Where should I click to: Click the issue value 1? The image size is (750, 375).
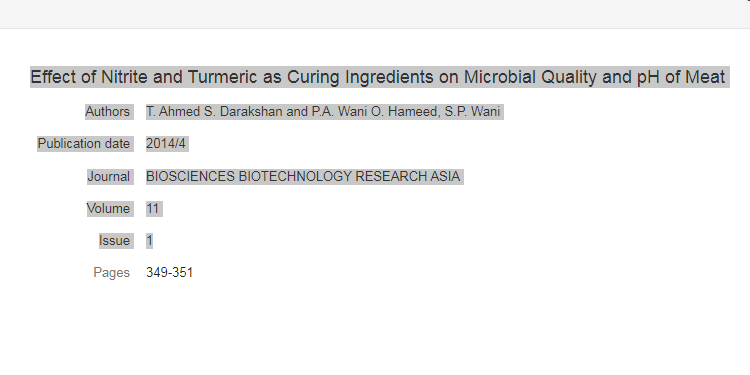[x=150, y=241]
